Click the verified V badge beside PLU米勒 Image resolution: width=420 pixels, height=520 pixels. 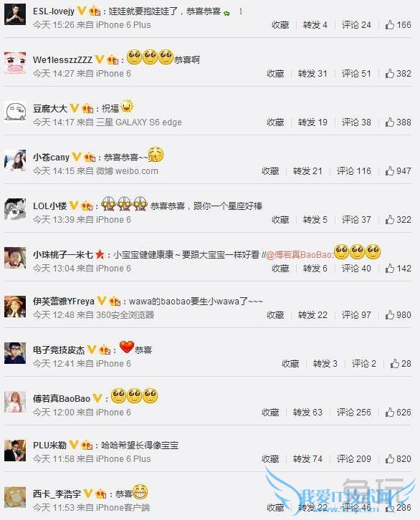coord(74,445)
